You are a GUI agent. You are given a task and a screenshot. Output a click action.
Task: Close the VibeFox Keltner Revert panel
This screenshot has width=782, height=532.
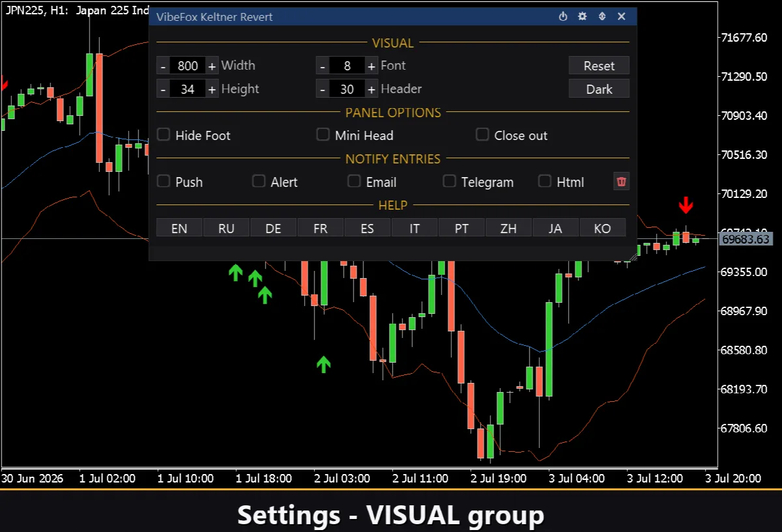pos(622,17)
